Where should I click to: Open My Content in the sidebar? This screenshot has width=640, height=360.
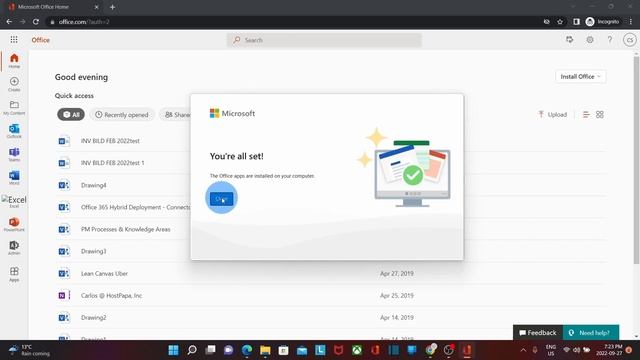pos(14,108)
